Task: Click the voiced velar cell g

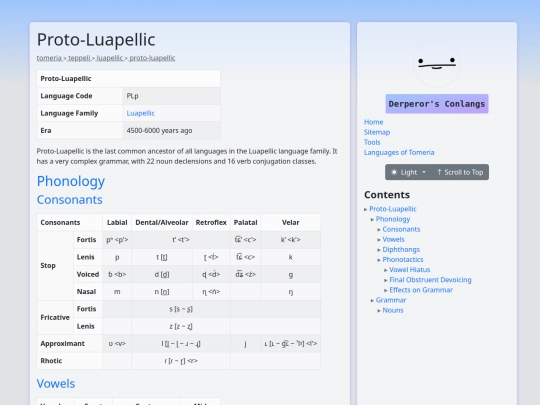Action: 291,274
